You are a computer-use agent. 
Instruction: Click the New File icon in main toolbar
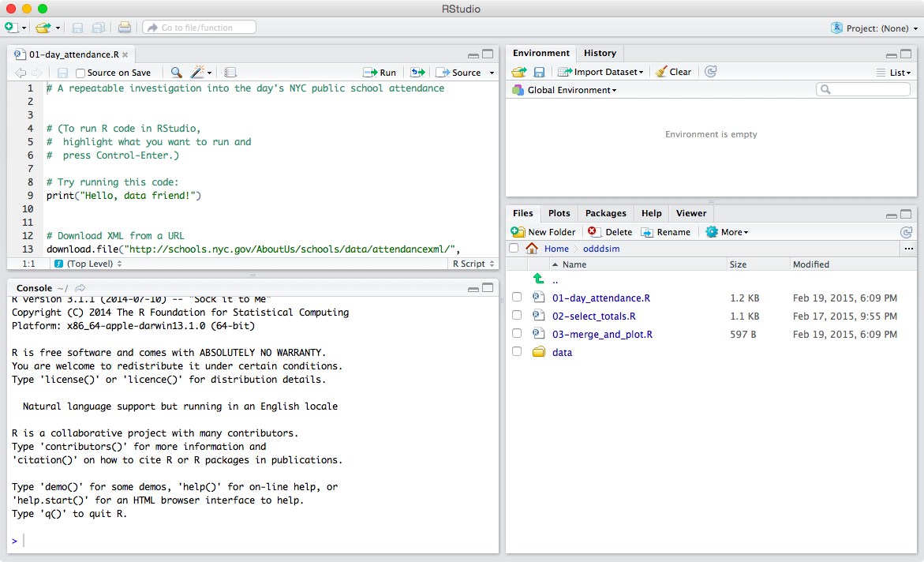tap(10, 27)
